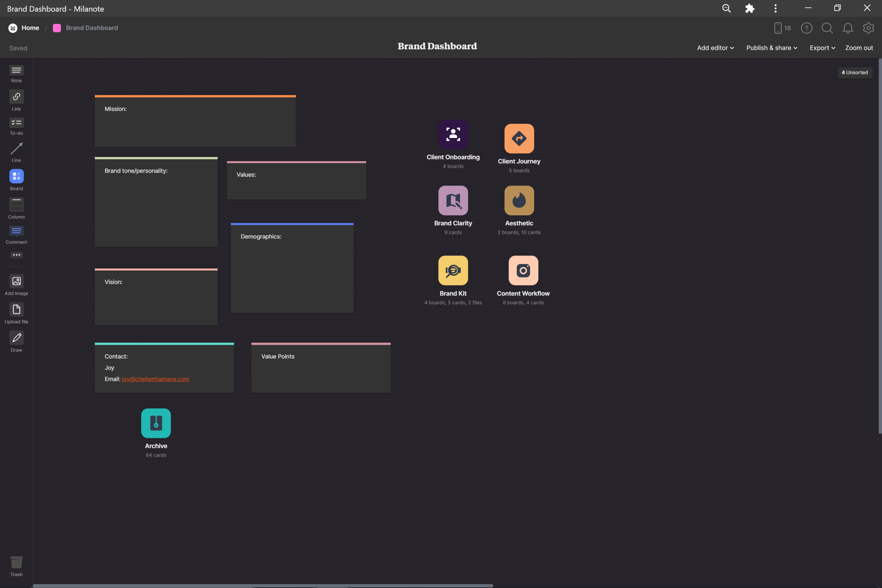Open notifications bell icon
This screenshot has width=882, height=588.
847,28
